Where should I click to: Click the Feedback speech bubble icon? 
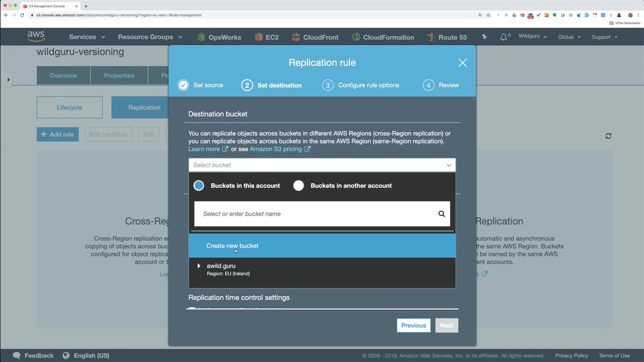17,355
